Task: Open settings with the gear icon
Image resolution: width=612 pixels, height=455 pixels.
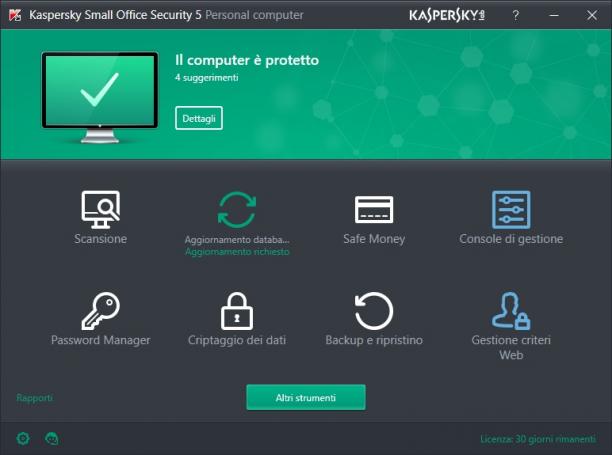Action: pos(23,439)
